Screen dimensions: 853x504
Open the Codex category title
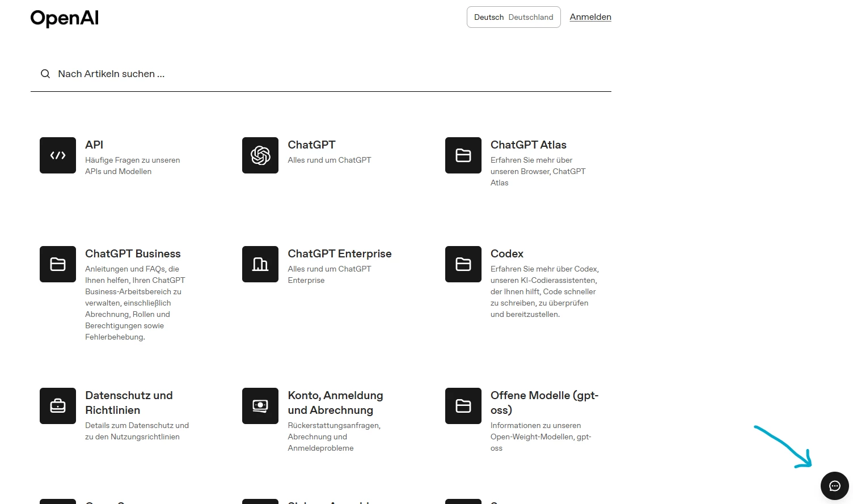[x=507, y=253]
